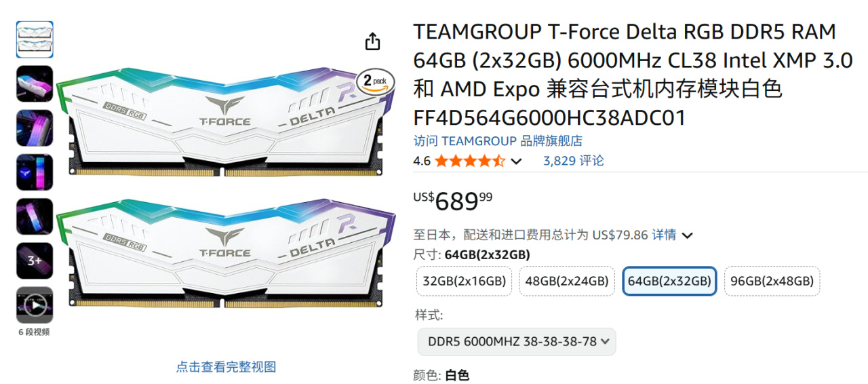Open the style dropdown showing DDR5 6000MHZ 38-38-38-78
The height and width of the screenshot is (384, 868).
(x=517, y=341)
